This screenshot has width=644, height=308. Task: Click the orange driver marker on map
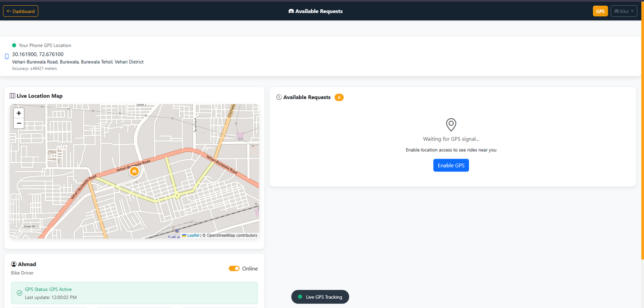point(134,172)
